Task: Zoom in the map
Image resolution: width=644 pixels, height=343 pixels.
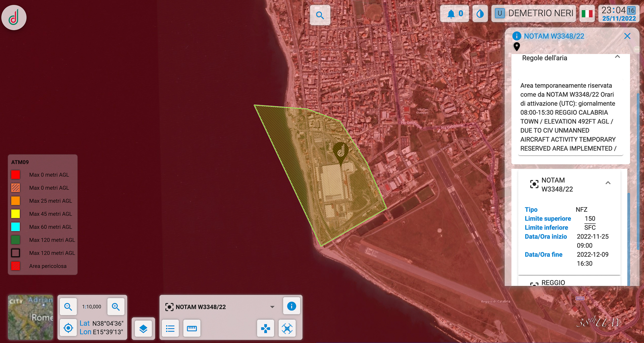Action: 116,307
